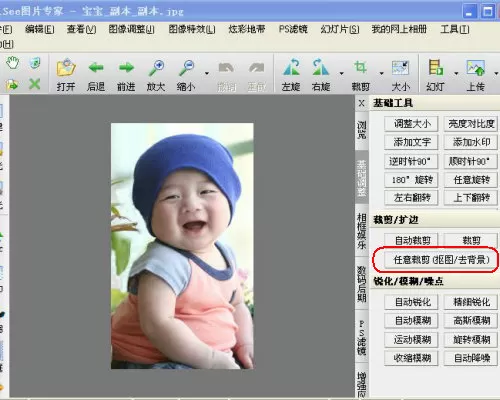
Task: Flip vertically with 上下翻转
Action: point(471,198)
